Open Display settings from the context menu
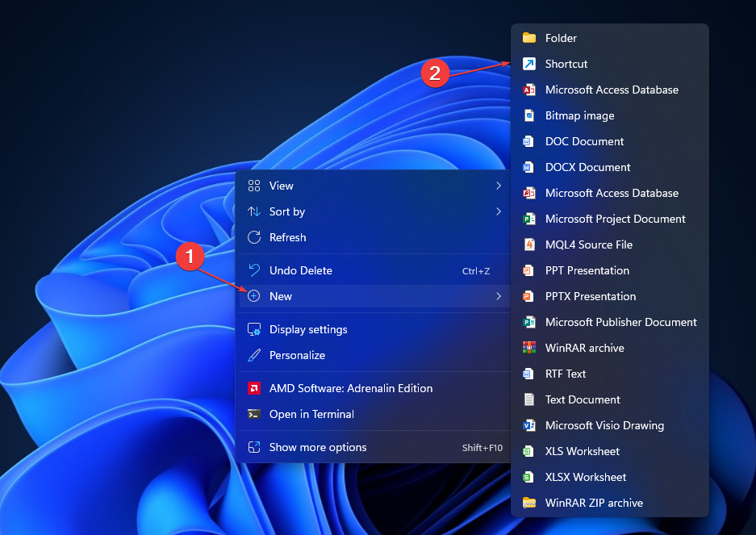This screenshot has height=535, width=756. [x=374, y=329]
